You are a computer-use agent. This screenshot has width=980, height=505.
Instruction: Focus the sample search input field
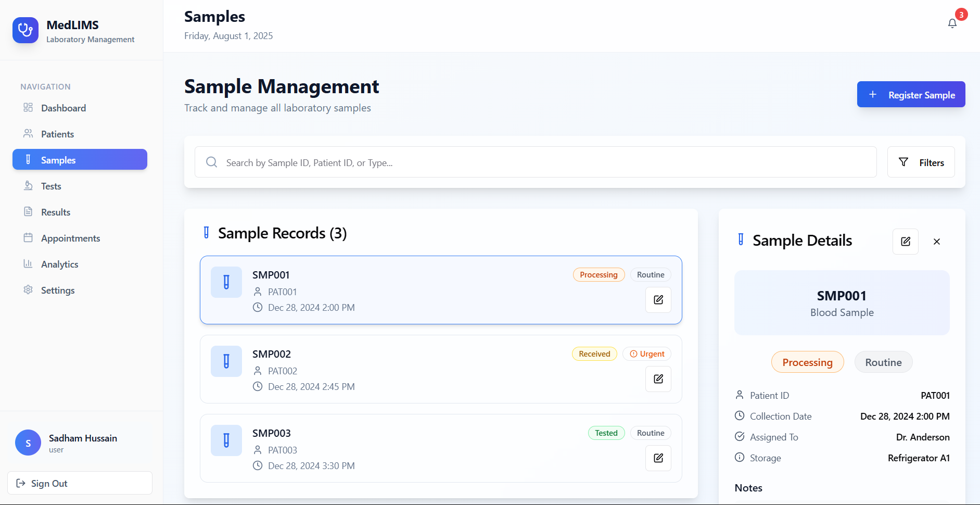536,162
